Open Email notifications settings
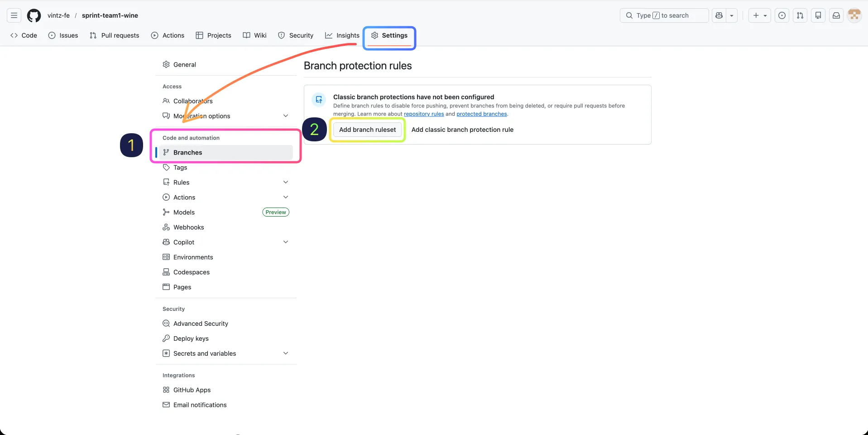This screenshot has height=435, width=868. point(226,405)
